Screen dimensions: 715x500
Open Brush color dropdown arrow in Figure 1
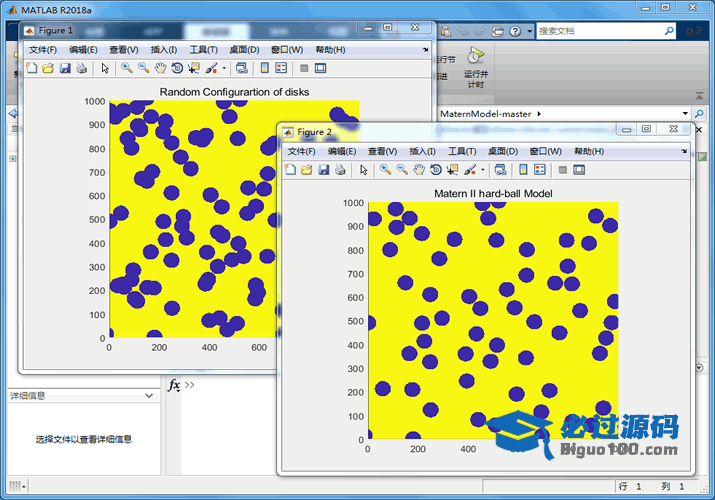point(224,68)
